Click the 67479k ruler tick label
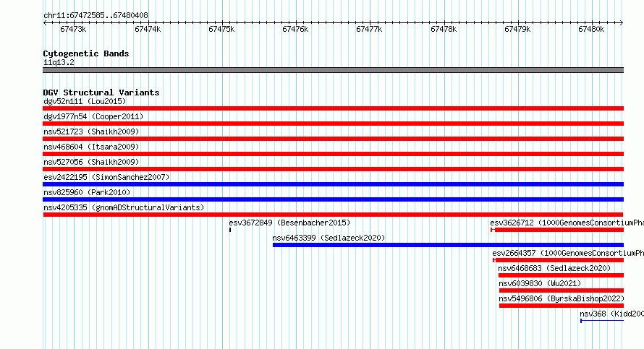 point(517,29)
